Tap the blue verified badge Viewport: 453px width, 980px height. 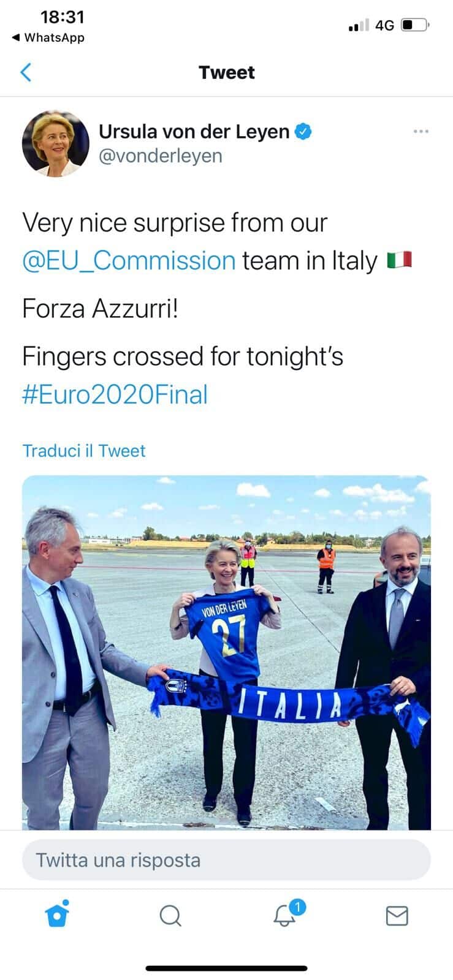tap(304, 131)
